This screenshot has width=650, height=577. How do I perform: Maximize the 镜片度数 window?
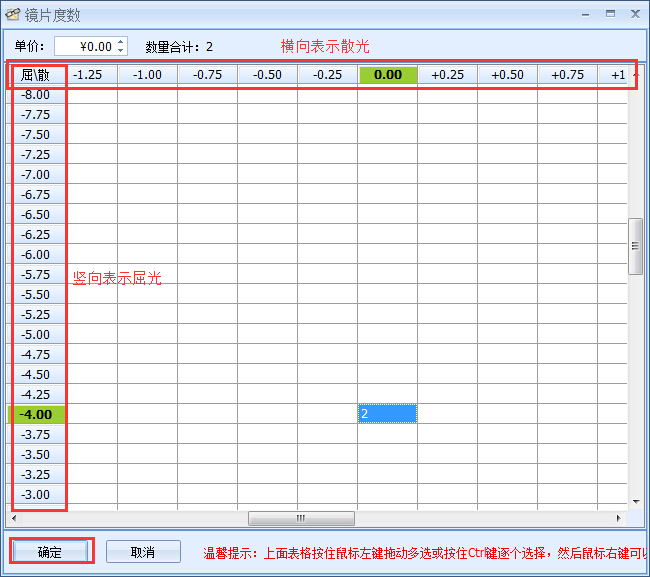(610, 14)
